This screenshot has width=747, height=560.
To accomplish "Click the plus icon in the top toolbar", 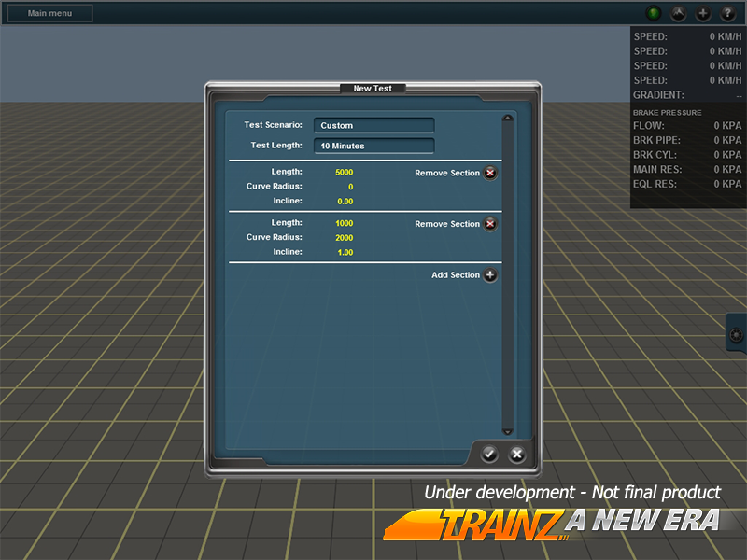I will click(x=702, y=13).
